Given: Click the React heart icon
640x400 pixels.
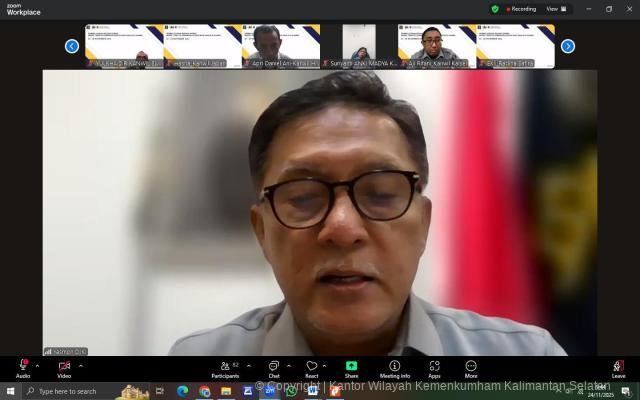Looking at the screenshot, I should (x=312, y=367).
